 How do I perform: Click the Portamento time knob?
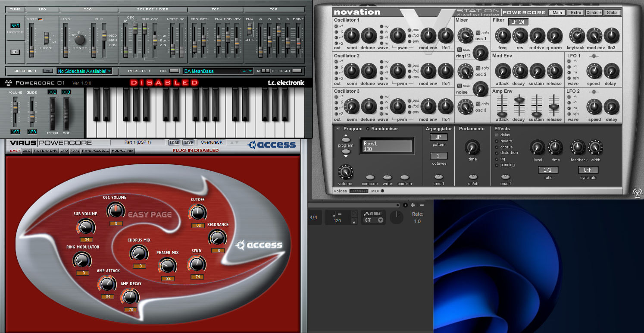click(473, 148)
